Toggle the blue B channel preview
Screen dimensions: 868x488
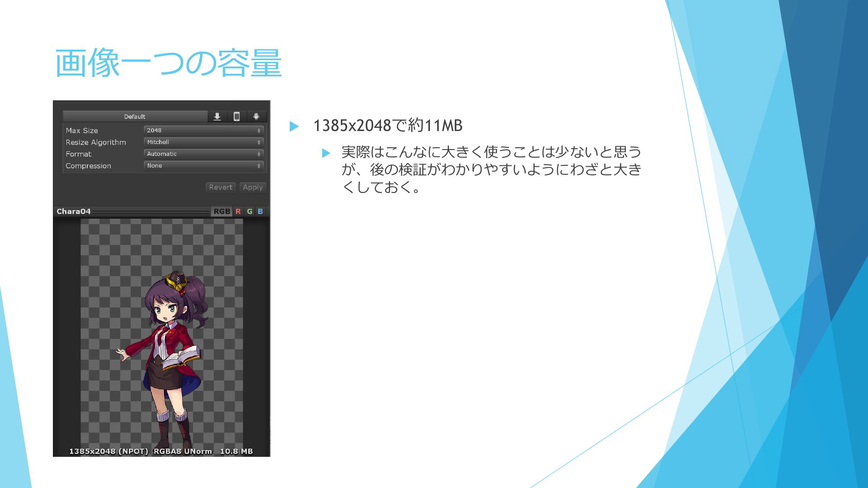[x=260, y=211]
